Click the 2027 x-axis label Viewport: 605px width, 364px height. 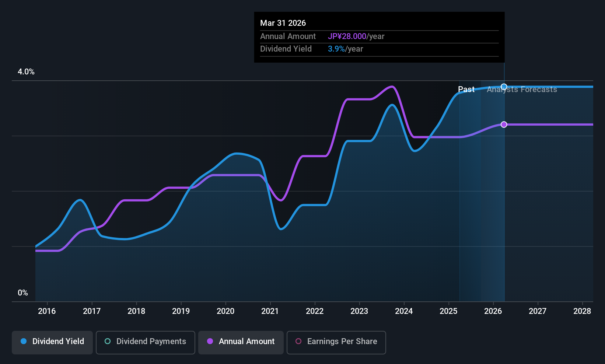(x=538, y=311)
